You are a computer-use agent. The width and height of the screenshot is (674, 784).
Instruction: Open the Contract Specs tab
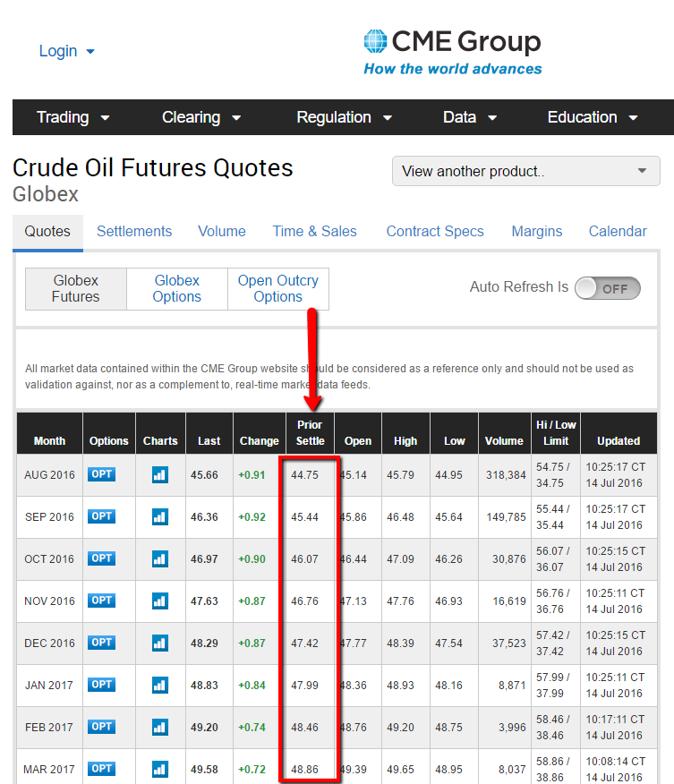point(435,232)
